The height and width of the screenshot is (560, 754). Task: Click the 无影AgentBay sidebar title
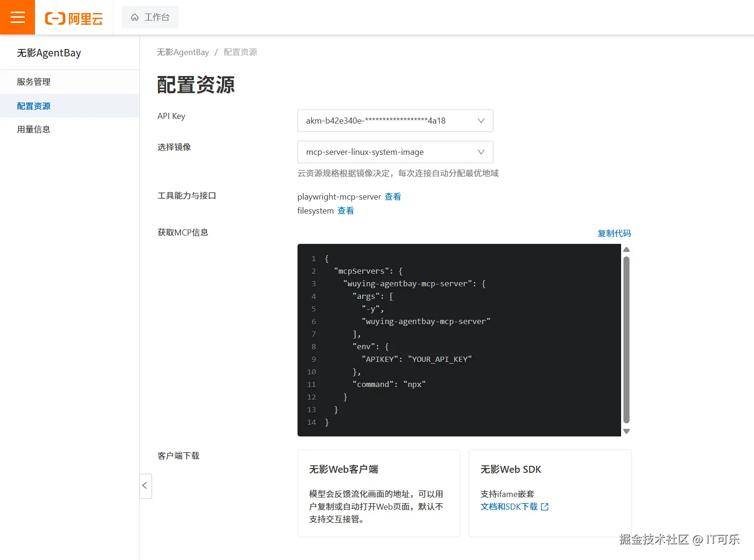49,53
